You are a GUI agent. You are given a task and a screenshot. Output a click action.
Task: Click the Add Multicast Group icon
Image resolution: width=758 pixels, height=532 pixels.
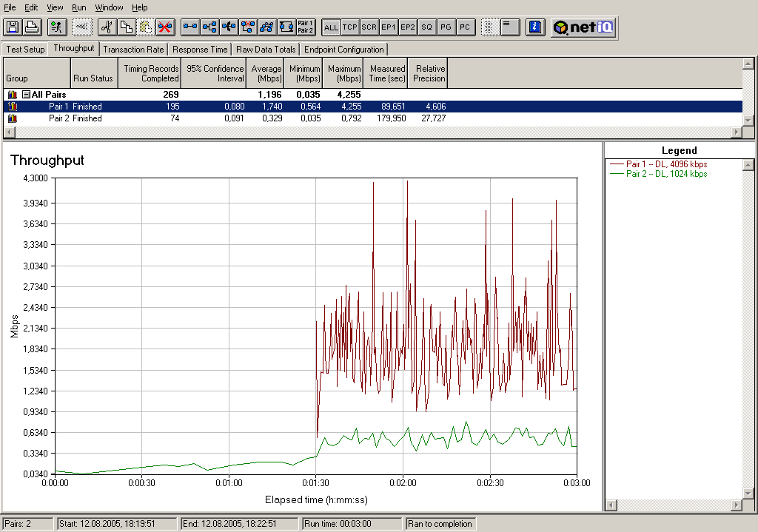pyautogui.click(x=209, y=27)
